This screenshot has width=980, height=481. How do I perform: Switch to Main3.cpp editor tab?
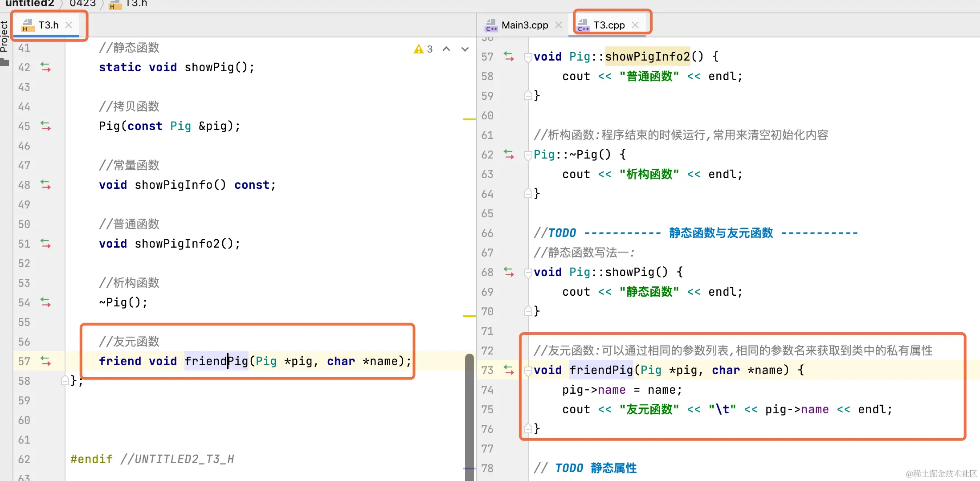[x=524, y=25]
